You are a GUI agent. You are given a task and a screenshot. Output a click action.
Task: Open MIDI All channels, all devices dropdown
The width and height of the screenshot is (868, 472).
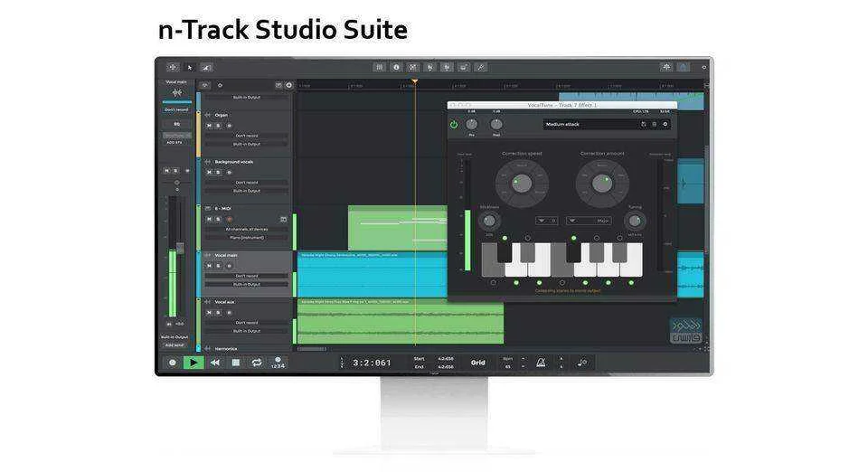(247, 229)
